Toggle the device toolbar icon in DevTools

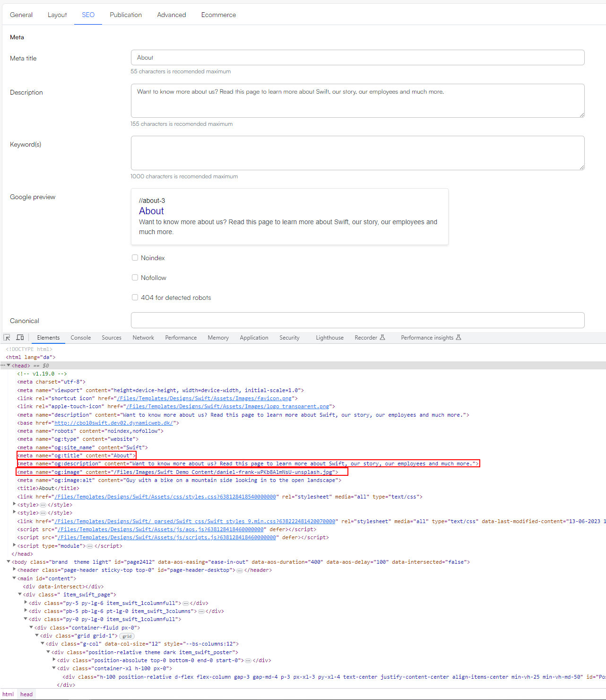(x=20, y=338)
